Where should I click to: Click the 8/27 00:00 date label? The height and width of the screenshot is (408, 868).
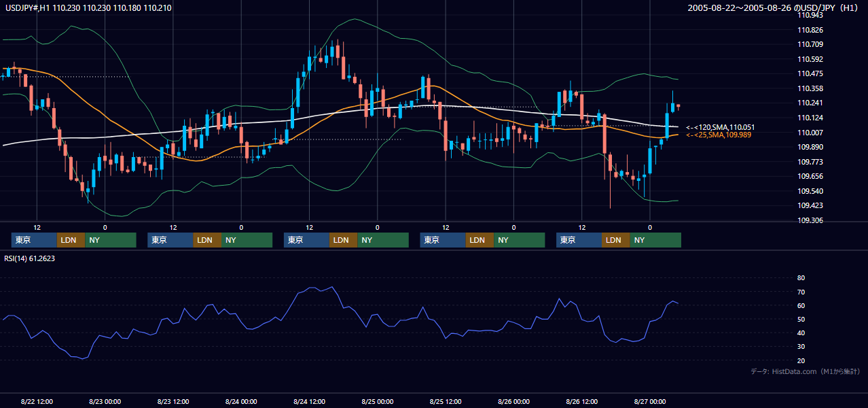coord(650,402)
